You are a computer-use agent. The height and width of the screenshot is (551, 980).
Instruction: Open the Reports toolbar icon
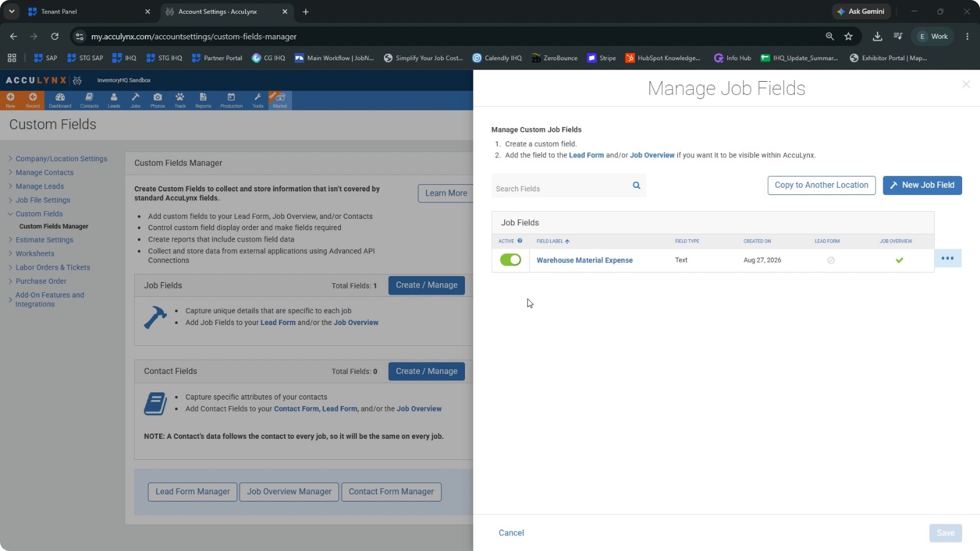tap(203, 100)
